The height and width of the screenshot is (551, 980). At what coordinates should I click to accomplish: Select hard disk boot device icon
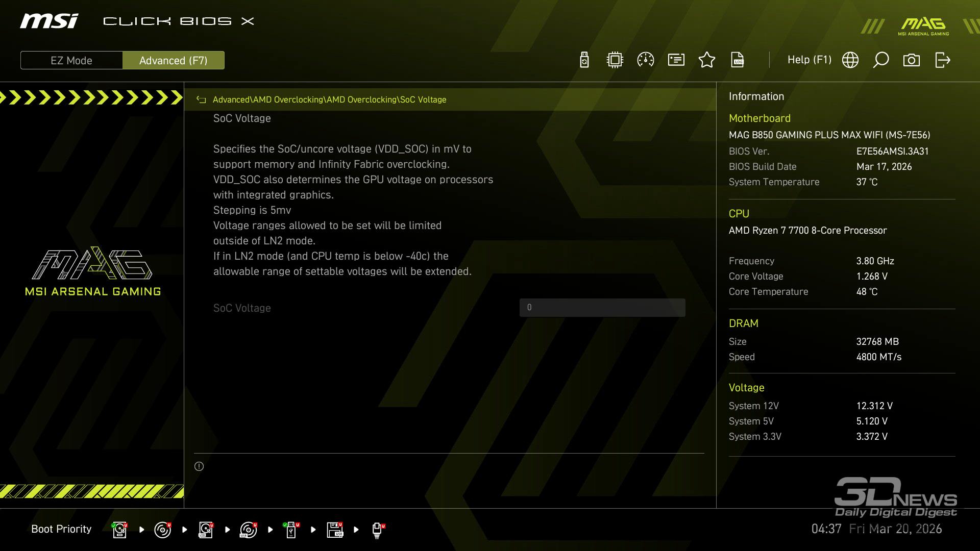pos(119,530)
